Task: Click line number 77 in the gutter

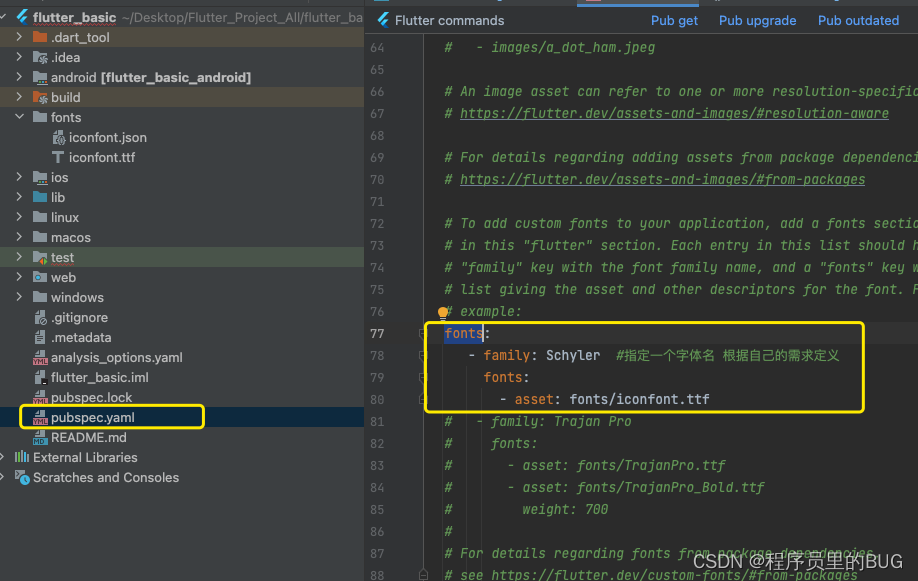Action: (x=377, y=334)
